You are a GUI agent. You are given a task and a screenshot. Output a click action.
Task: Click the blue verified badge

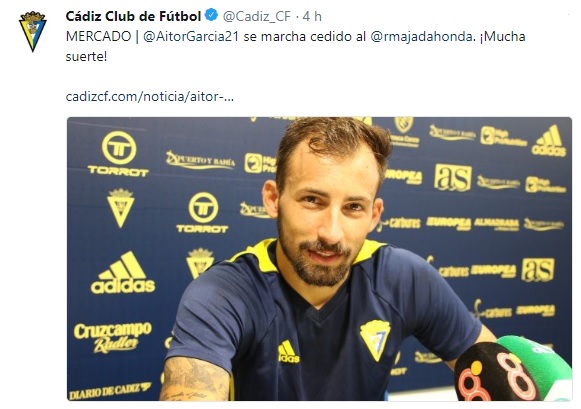(212, 16)
